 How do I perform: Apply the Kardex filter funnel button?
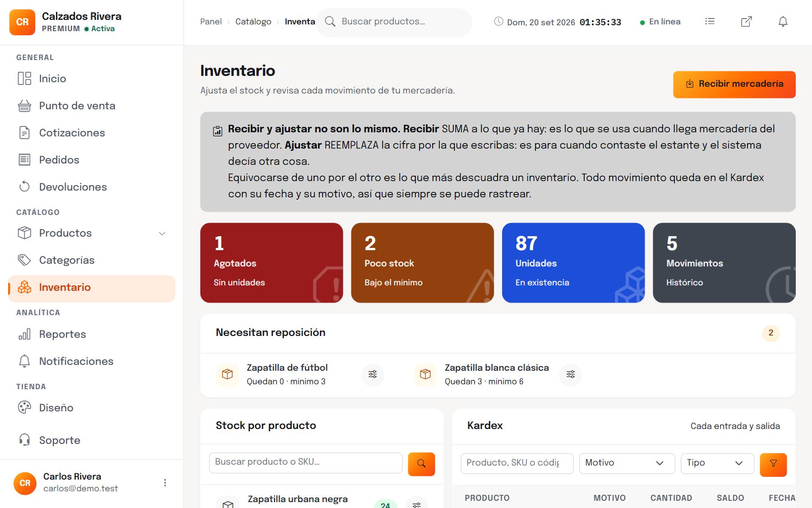[x=773, y=465]
